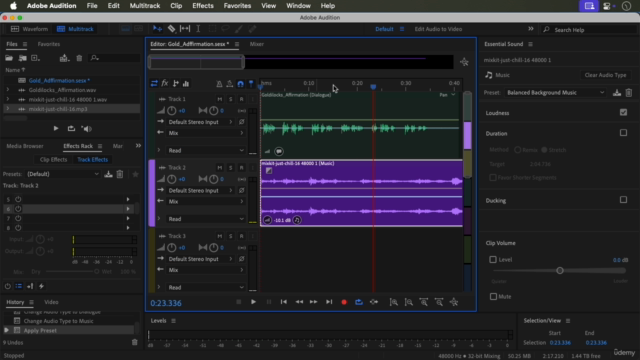Check the Clip Volume Level checkbox
Viewport: 640px width, 360px height.
click(x=493, y=260)
